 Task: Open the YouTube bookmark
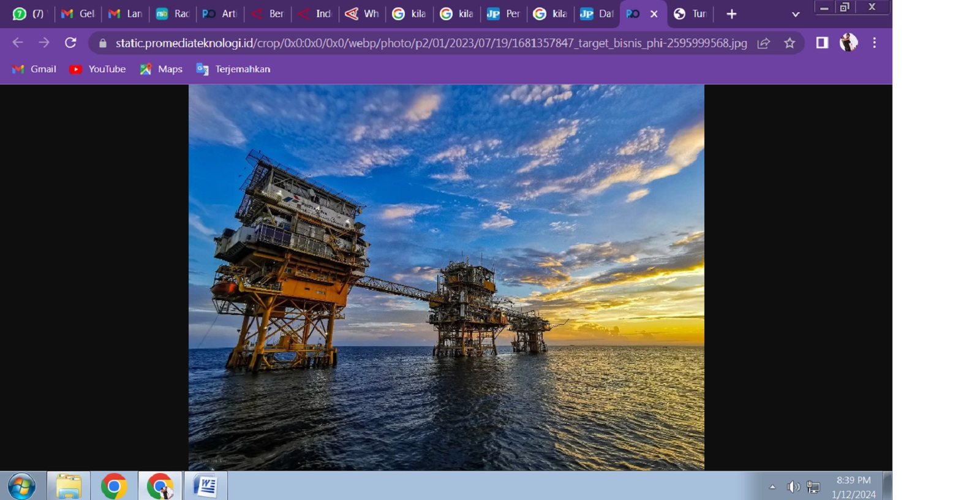(98, 69)
